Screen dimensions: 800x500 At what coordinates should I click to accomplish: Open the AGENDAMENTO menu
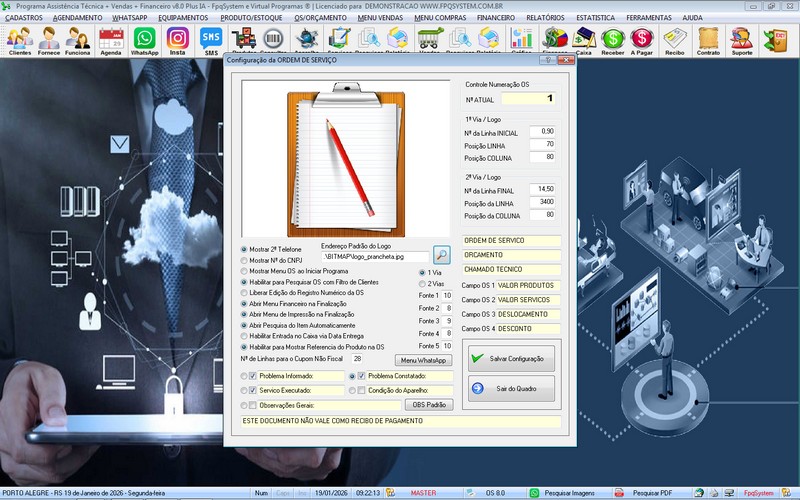tap(78, 18)
